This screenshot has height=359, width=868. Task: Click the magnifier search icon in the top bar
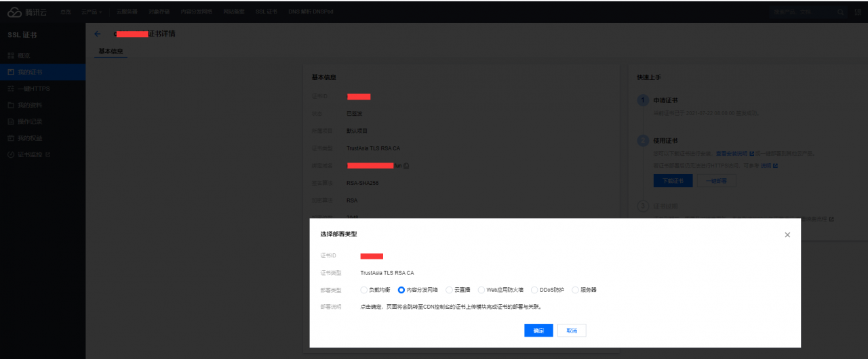coord(841,12)
